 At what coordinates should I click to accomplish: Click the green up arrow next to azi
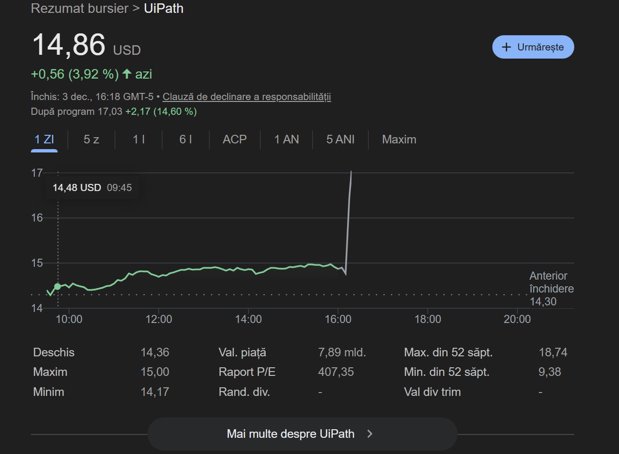pyautogui.click(x=127, y=74)
